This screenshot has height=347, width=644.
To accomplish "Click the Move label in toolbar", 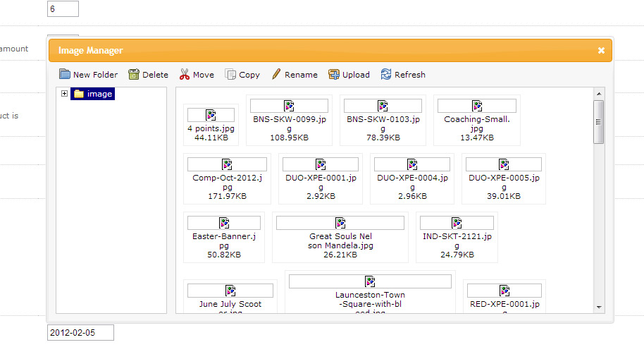I will point(204,75).
